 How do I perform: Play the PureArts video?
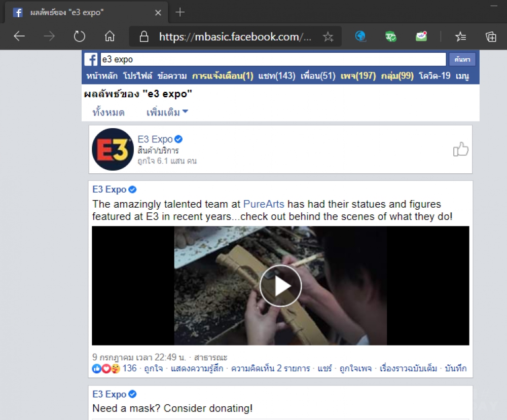pos(280,286)
